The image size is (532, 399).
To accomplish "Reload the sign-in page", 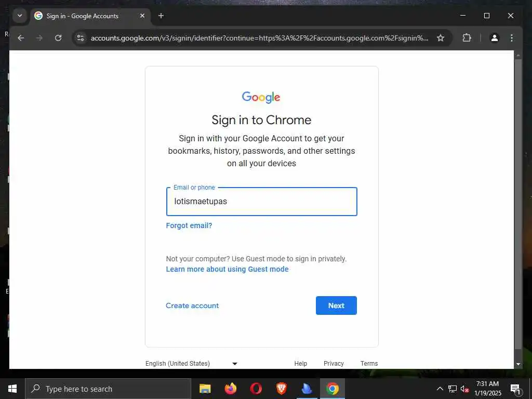I will (x=58, y=38).
